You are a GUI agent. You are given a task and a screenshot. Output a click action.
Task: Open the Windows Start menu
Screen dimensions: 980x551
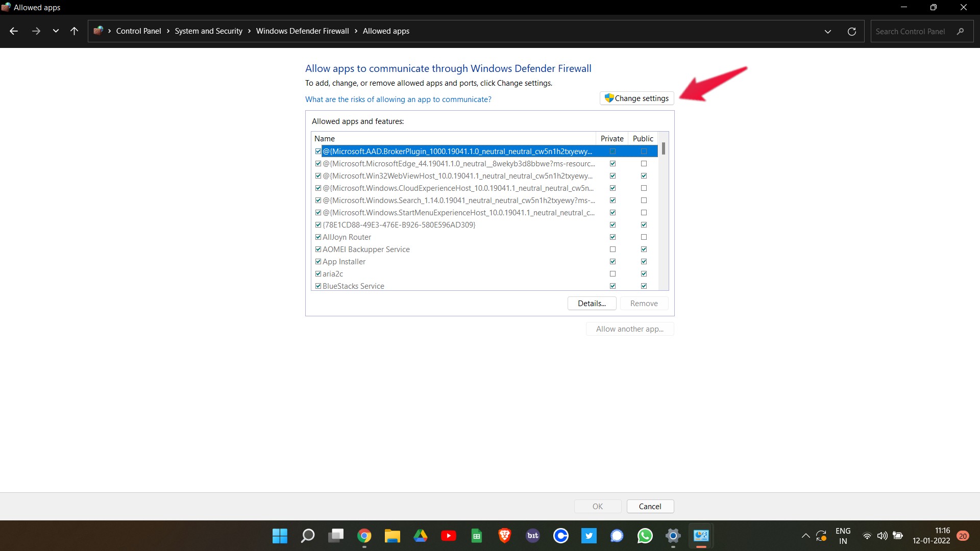(x=280, y=536)
